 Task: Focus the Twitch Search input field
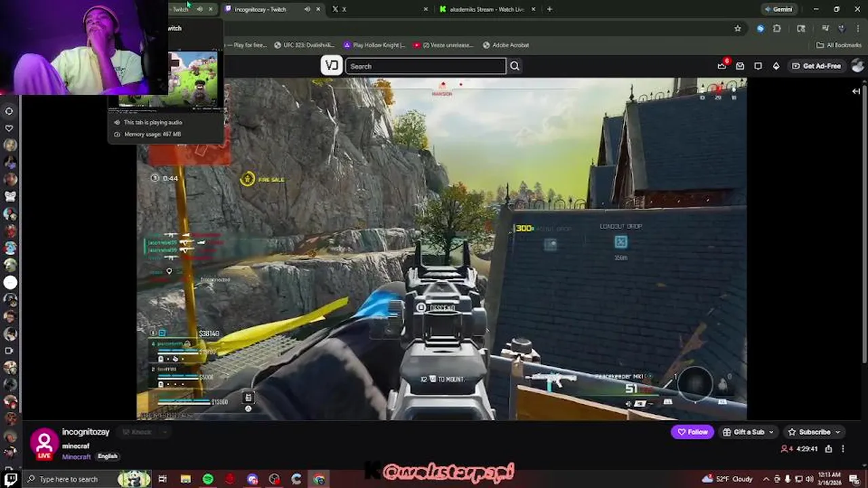pos(426,66)
